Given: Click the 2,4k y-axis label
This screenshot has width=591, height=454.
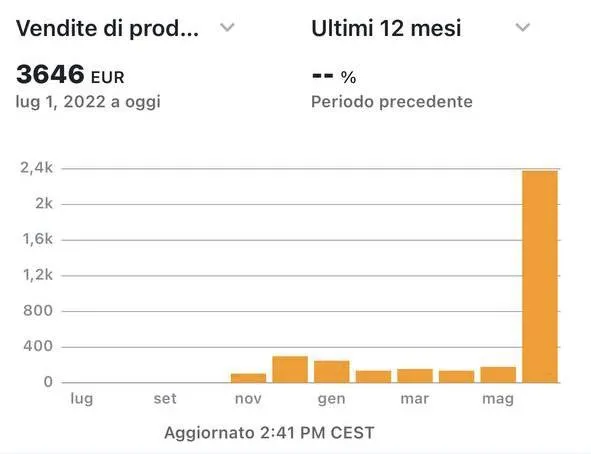Looking at the screenshot, I should point(37,168).
